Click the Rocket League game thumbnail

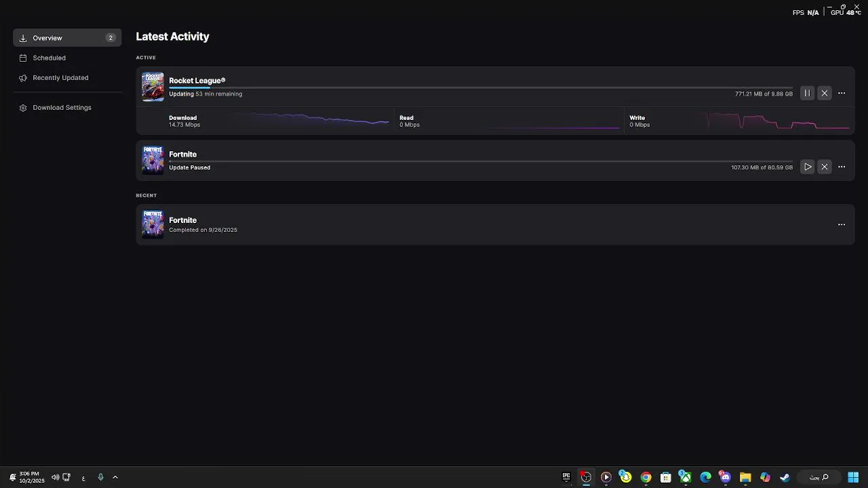click(153, 87)
